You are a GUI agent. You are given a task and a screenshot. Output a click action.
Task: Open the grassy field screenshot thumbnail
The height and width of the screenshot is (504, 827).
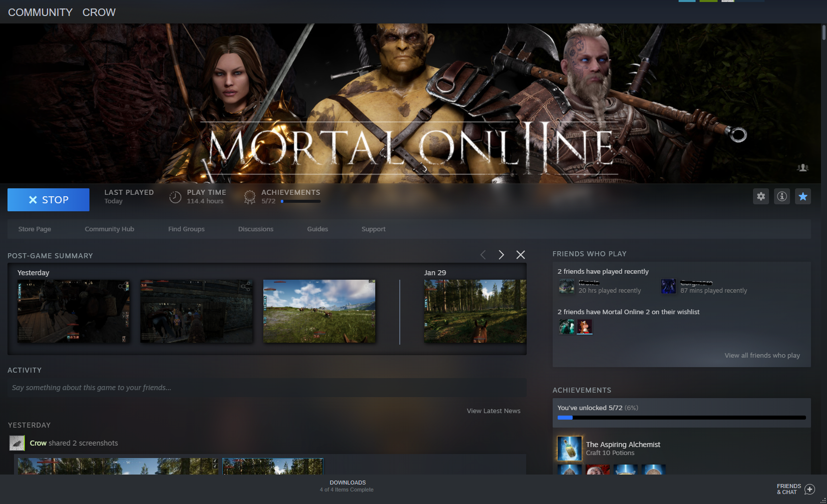tap(319, 311)
